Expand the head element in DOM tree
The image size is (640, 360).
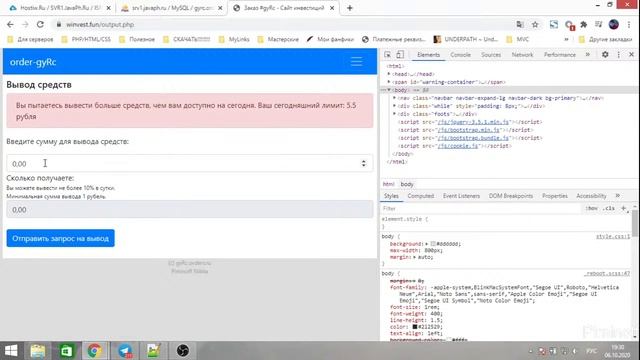coord(389,74)
